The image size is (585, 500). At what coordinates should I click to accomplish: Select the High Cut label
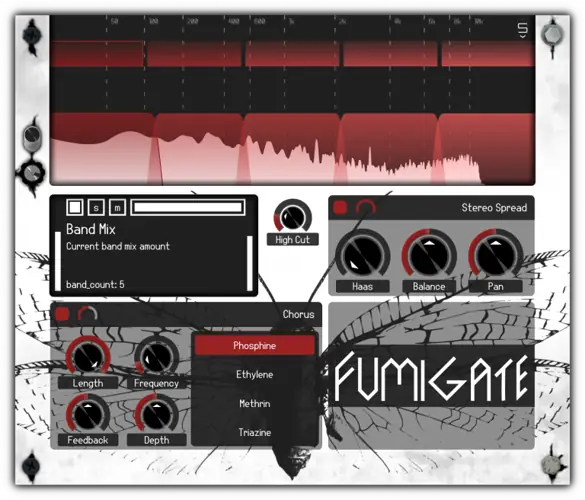click(x=293, y=240)
